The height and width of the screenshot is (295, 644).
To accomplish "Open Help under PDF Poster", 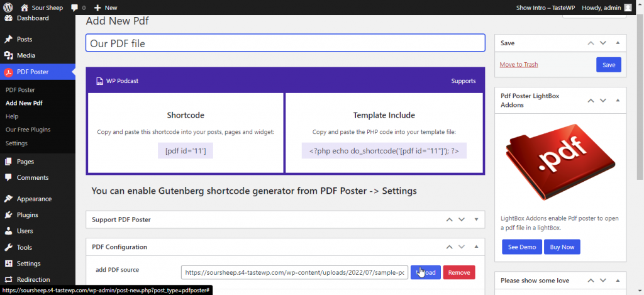I will [12, 116].
